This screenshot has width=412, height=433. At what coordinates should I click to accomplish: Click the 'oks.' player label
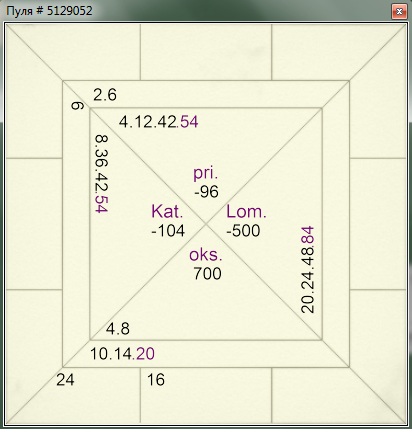[206, 255]
